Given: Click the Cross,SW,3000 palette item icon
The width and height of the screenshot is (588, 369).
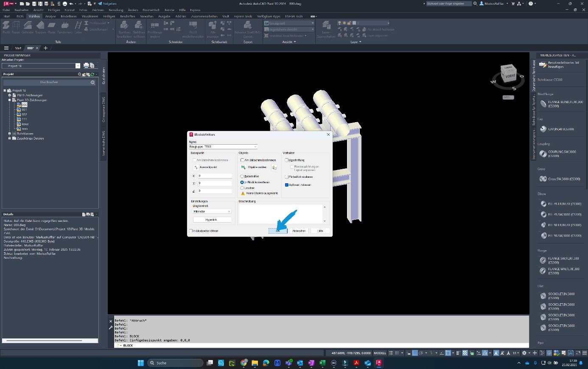Looking at the screenshot, I should 543,179.
